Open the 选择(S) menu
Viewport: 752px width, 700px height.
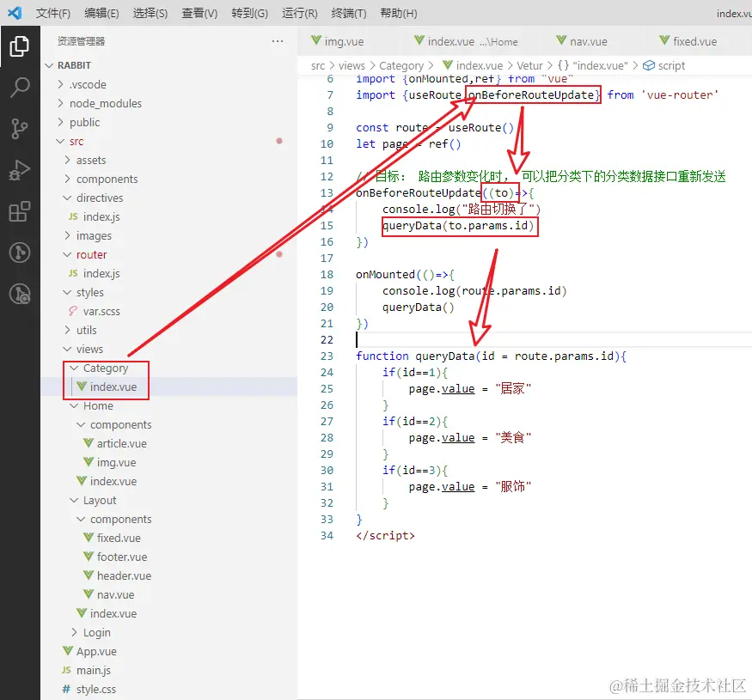(x=150, y=13)
